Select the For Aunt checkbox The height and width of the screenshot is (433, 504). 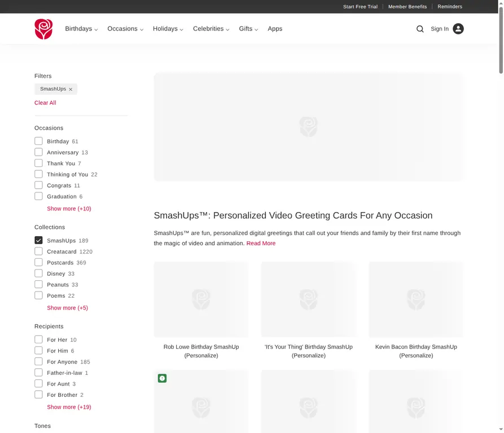(x=38, y=383)
